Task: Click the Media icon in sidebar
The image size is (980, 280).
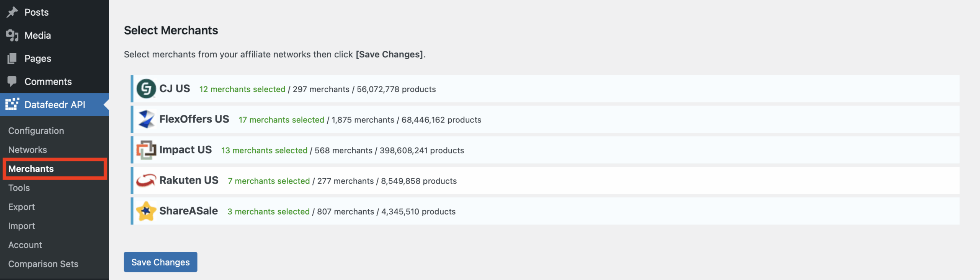Action: (12, 35)
